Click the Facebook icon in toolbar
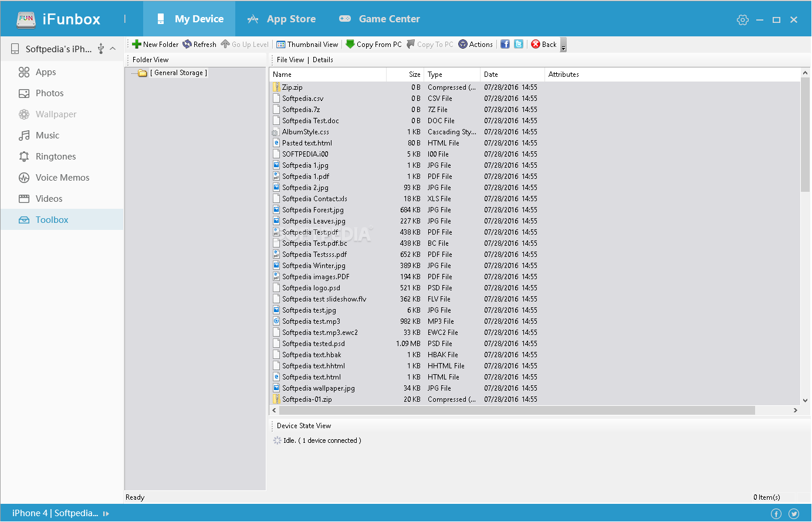The image size is (812, 522). pyautogui.click(x=505, y=45)
